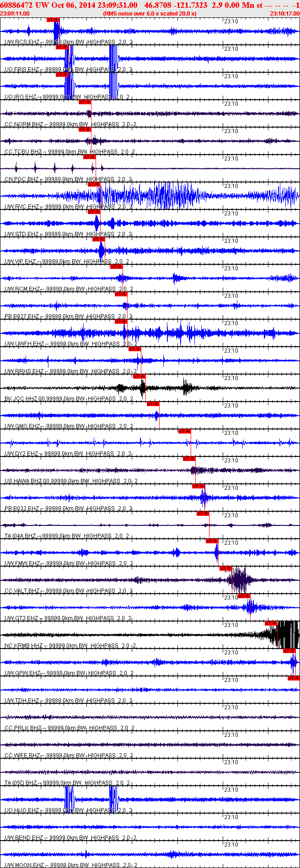Viewport: 300px width, 868px height.
Task: Click the red pick marker on PB.B032 trace
Action: (x=198, y=486)
